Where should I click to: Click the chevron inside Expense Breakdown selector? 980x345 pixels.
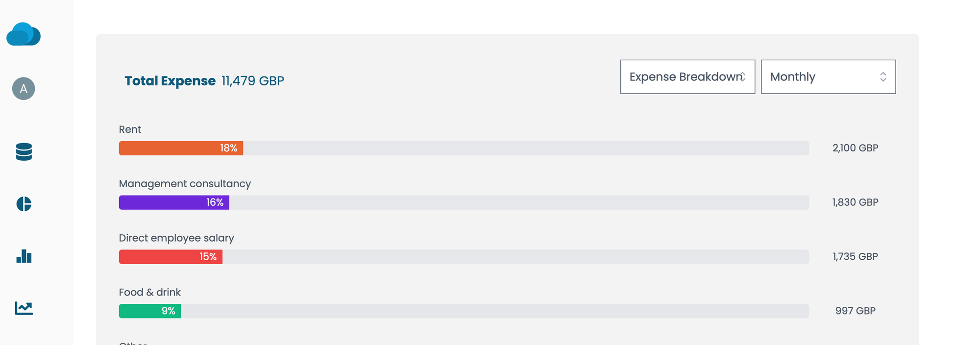click(743, 77)
